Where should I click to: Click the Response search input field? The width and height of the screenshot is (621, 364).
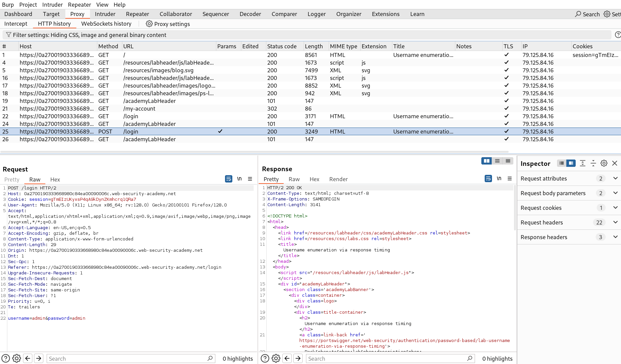387,358
